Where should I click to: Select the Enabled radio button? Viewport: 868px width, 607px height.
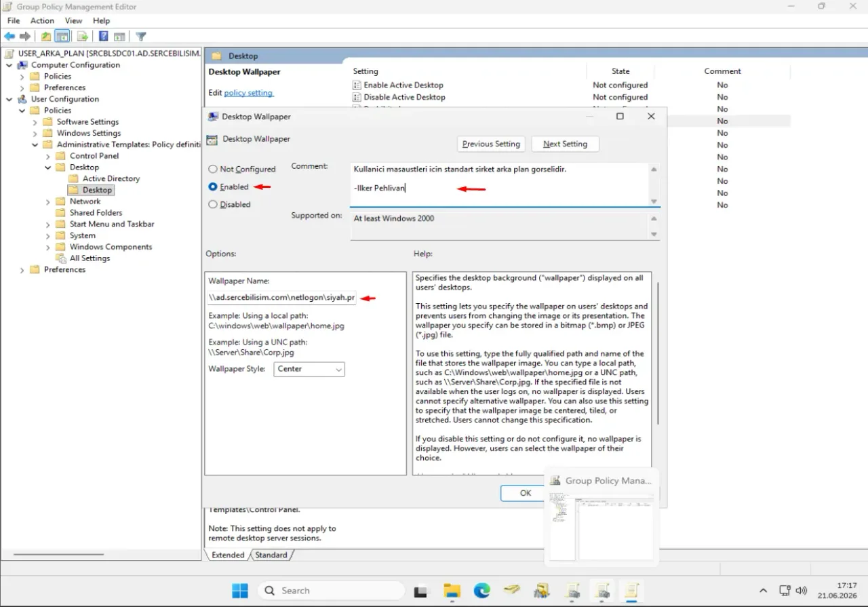point(213,187)
